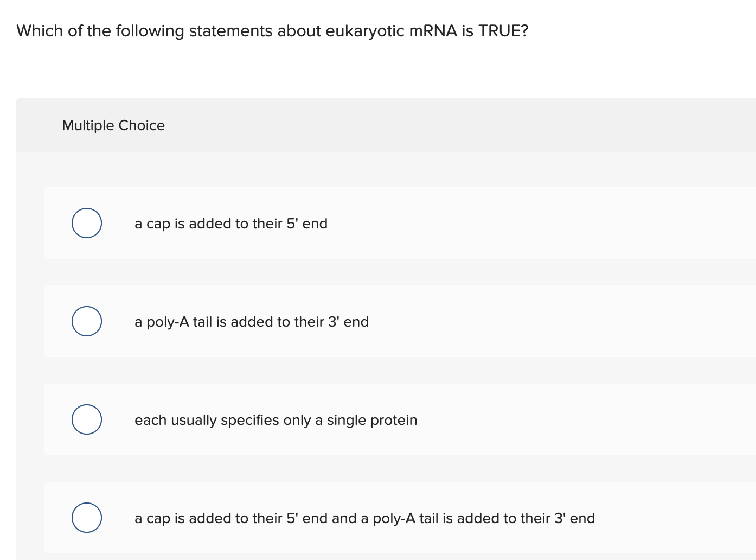This screenshot has height=560, width=756.
Task: Click the answer row about specifying one protein
Action: [x=325, y=419]
